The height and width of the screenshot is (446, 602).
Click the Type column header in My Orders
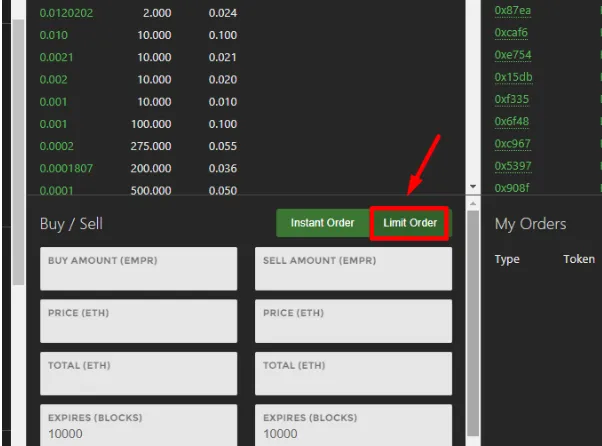point(507,259)
